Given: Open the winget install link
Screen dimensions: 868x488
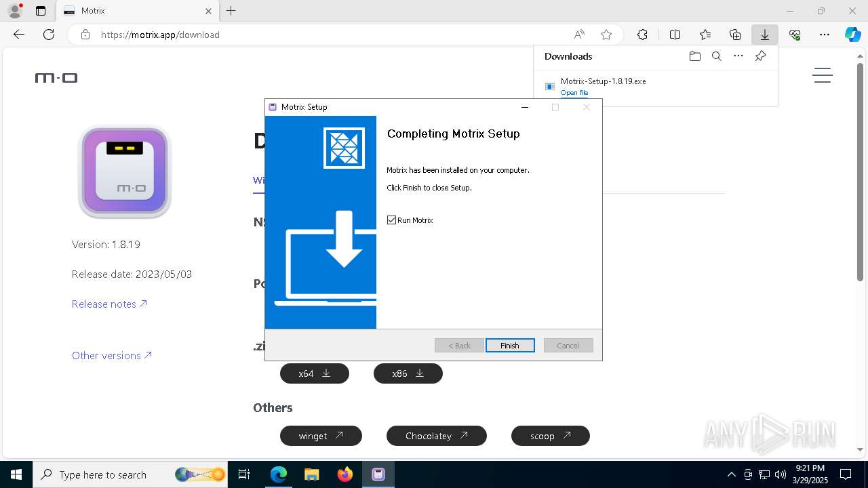Looking at the screenshot, I should coord(321,436).
